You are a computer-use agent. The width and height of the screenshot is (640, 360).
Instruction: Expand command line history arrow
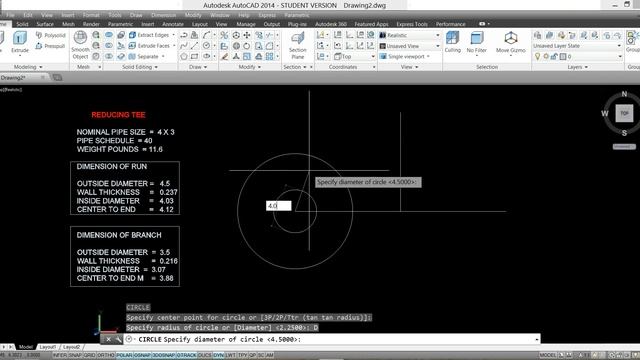[536, 340]
